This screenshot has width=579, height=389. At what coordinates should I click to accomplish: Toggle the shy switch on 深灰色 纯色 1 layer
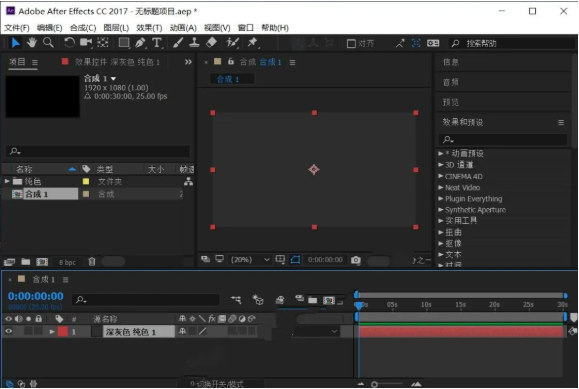pyautogui.click(x=182, y=331)
